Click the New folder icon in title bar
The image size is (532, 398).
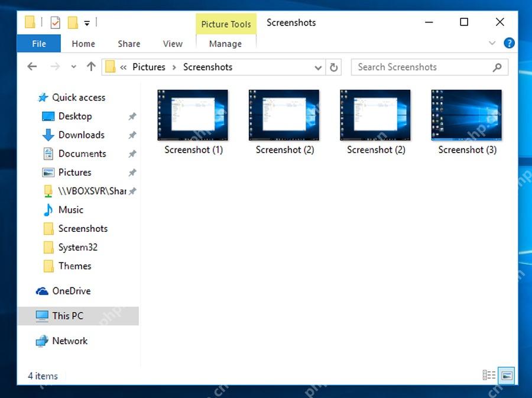(x=73, y=22)
